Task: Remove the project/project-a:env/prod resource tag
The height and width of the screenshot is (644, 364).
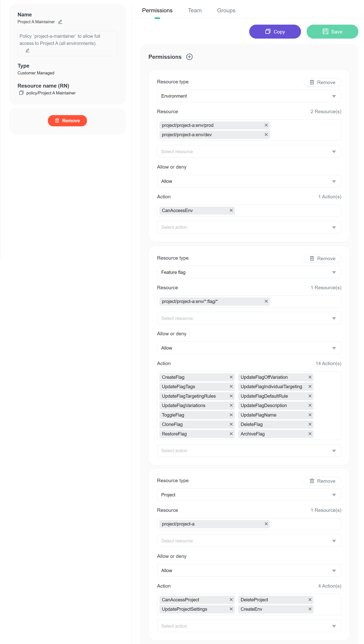Action: click(266, 125)
